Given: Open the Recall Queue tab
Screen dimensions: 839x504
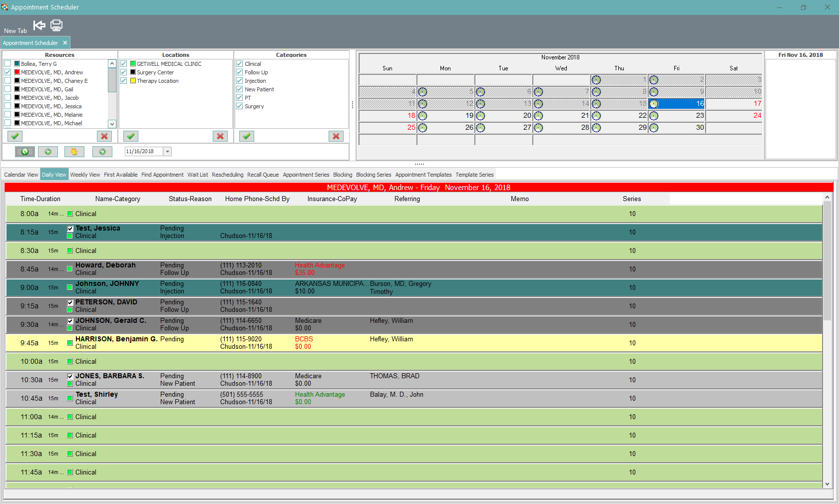Looking at the screenshot, I should pos(263,175).
